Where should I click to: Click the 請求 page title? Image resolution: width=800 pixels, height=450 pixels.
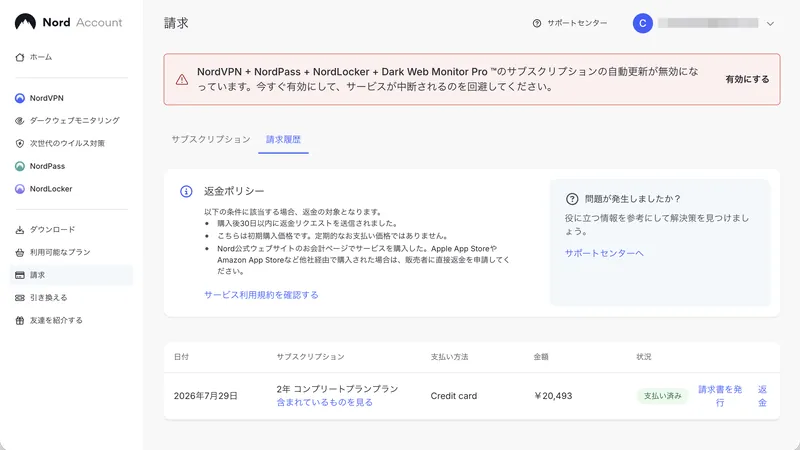click(x=176, y=23)
